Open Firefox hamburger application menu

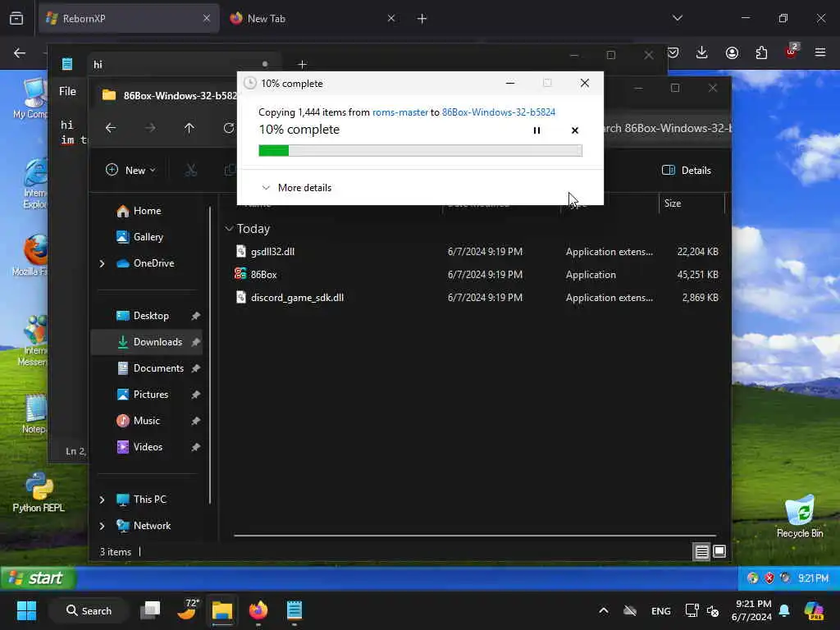click(x=820, y=52)
